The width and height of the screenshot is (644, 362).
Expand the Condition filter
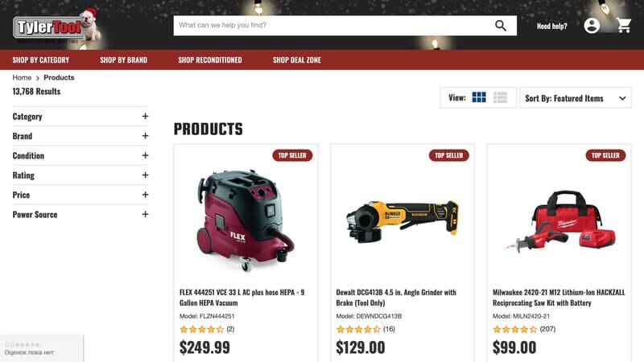(x=80, y=155)
